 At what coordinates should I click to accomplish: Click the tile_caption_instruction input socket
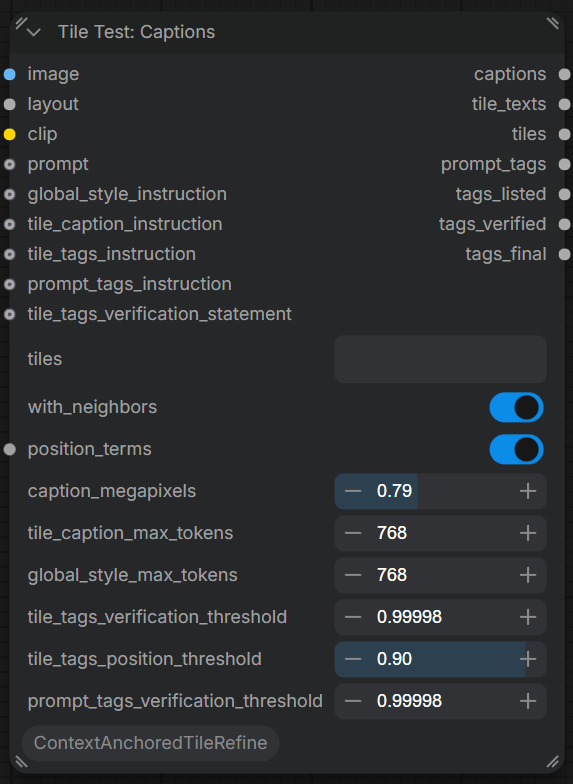[10, 224]
